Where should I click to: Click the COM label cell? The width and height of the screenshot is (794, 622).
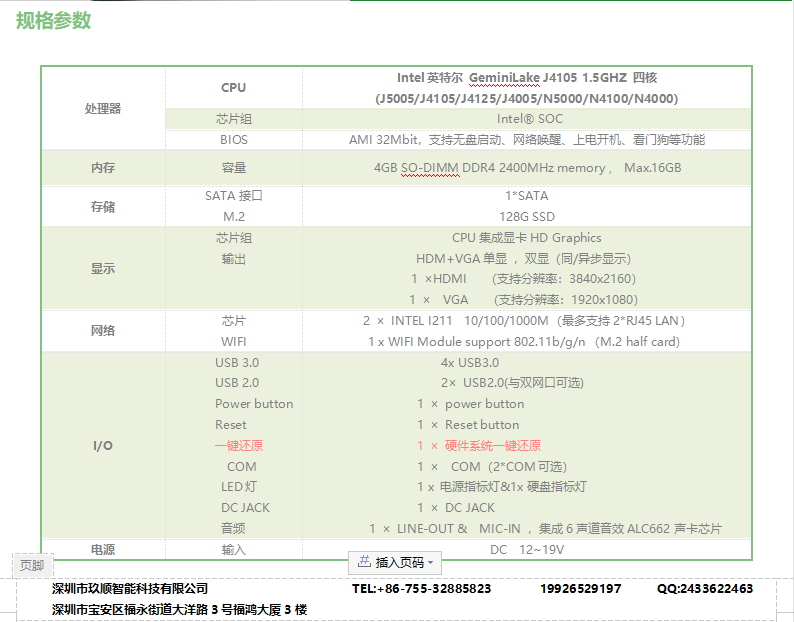[x=242, y=466]
